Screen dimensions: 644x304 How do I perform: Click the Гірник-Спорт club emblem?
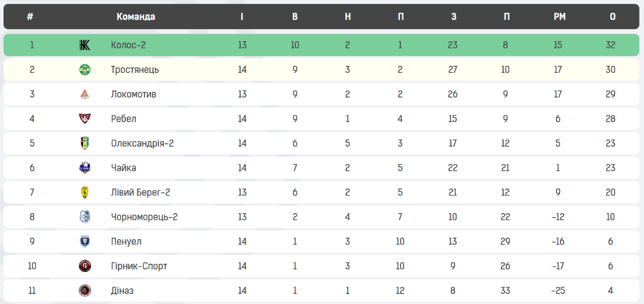coord(85,266)
